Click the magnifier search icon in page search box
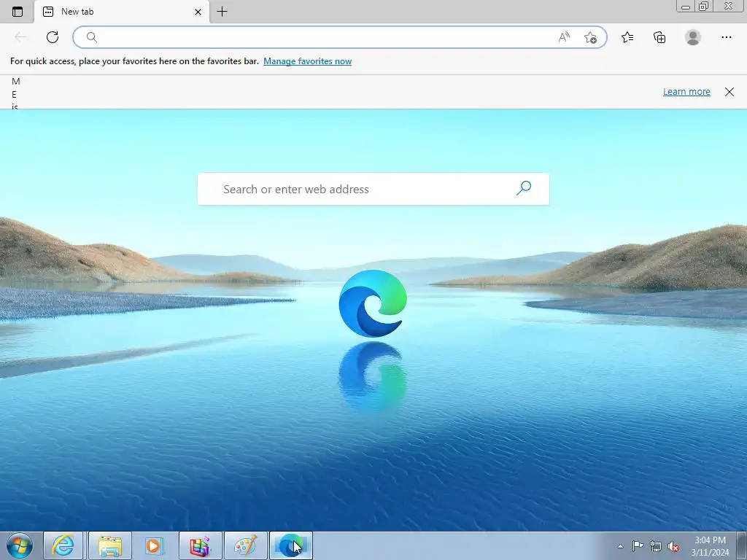The width and height of the screenshot is (747, 560). 524,188
